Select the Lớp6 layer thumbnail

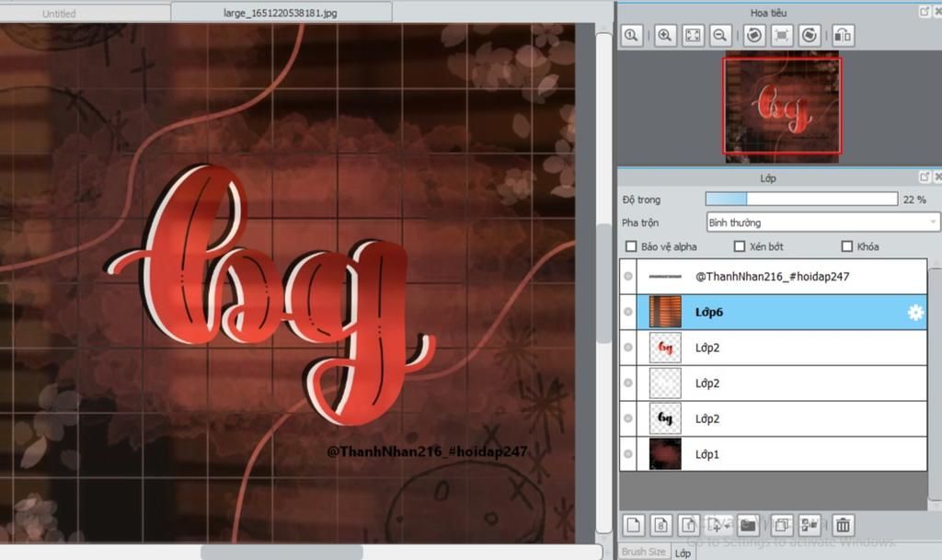(x=665, y=312)
